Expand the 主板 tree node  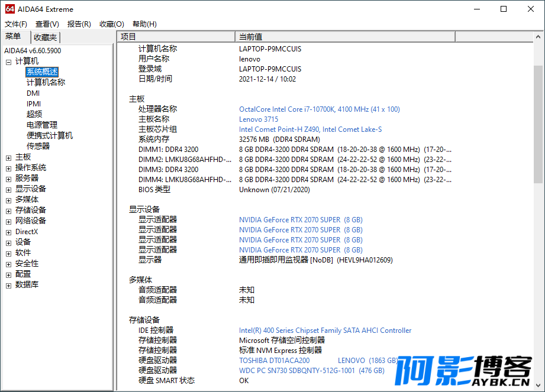pos(8,157)
